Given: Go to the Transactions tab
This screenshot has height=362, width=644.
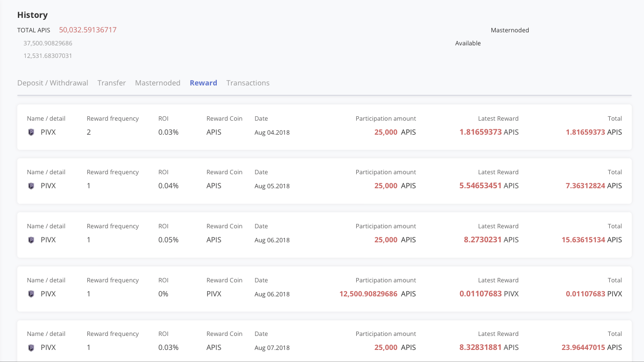Looking at the screenshot, I should [x=248, y=83].
